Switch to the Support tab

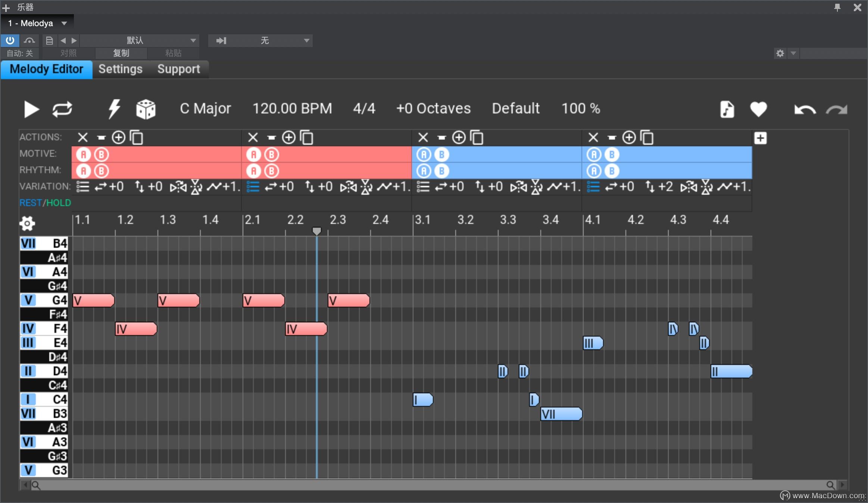point(179,69)
